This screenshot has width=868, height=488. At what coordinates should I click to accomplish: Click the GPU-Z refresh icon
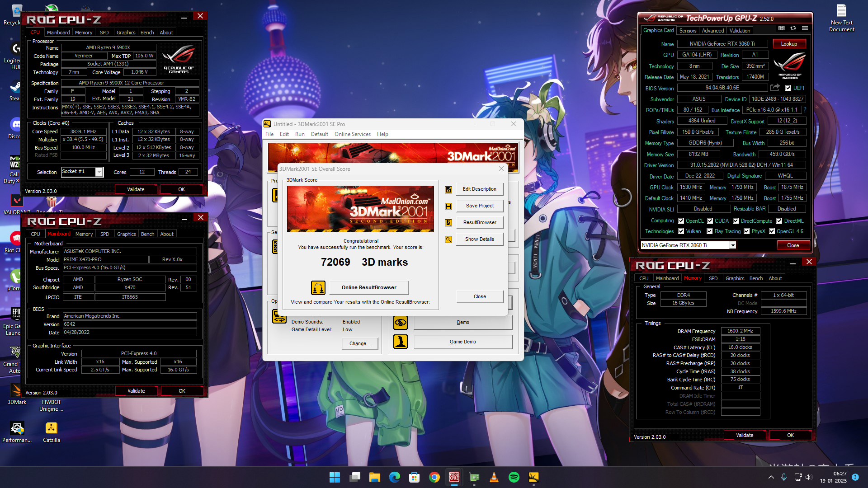tap(793, 28)
